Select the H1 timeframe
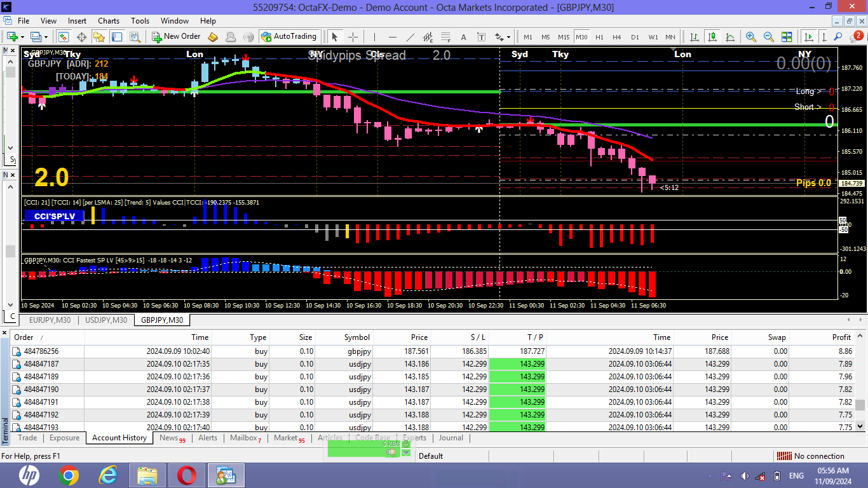 click(599, 37)
